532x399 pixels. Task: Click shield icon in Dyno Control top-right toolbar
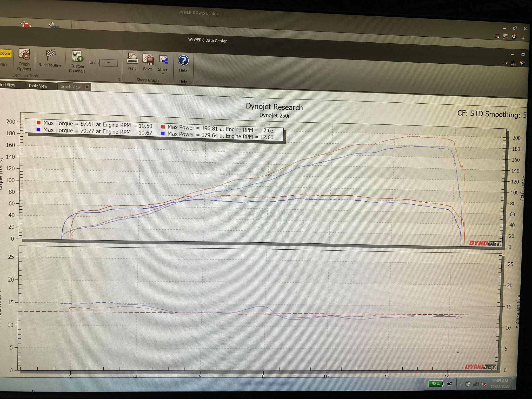tap(514, 37)
